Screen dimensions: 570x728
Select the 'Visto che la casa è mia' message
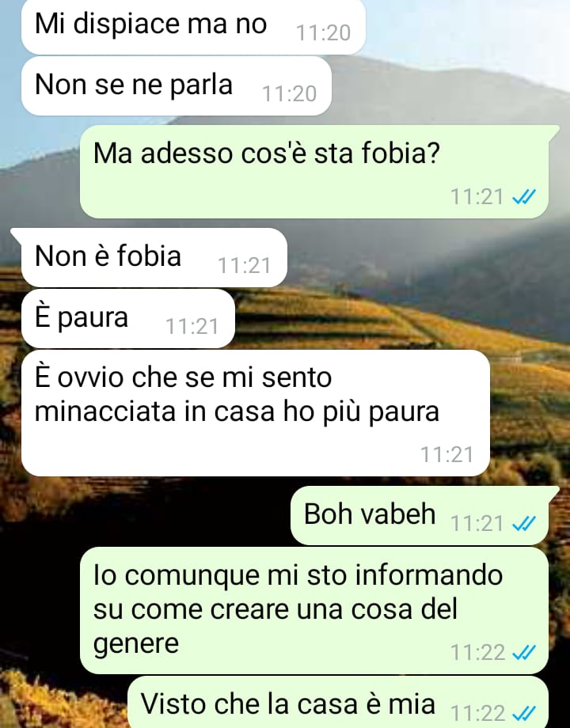[338, 702]
